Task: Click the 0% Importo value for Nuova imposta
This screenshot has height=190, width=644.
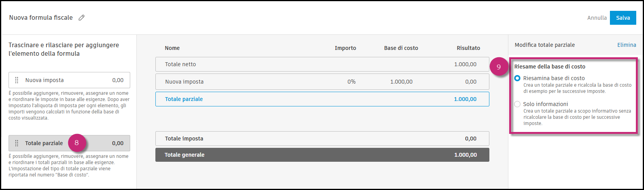Action: point(351,82)
